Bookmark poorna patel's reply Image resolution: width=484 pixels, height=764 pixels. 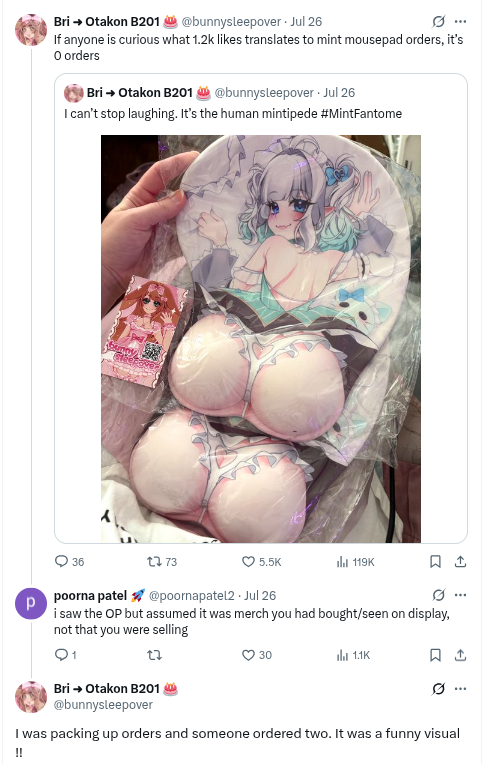[x=435, y=655]
